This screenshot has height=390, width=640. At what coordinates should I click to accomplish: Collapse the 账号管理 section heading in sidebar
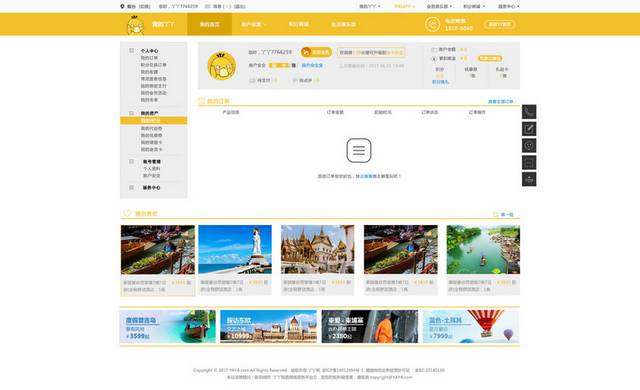point(152,162)
